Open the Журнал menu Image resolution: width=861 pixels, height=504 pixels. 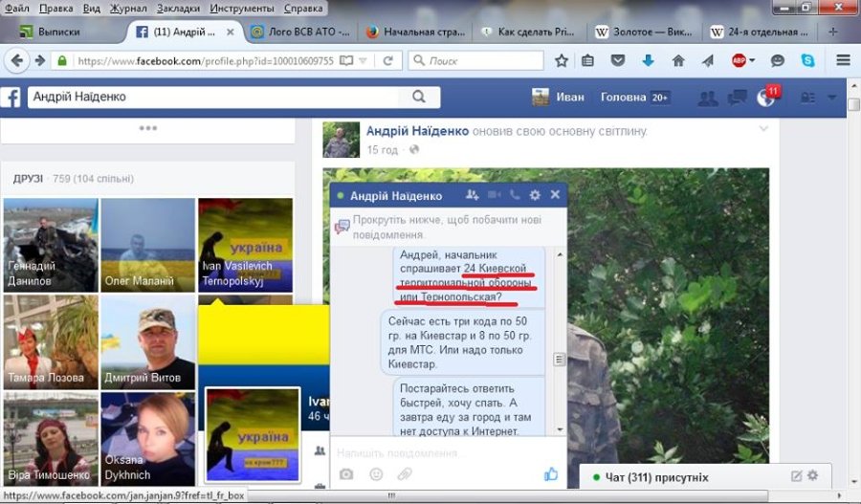click(128, 9)
